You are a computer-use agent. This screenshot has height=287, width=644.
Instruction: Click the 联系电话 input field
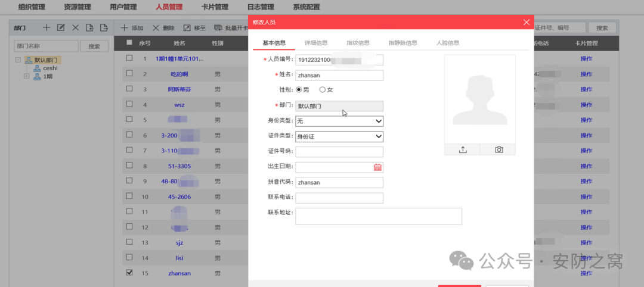click(x=339, y=198)
